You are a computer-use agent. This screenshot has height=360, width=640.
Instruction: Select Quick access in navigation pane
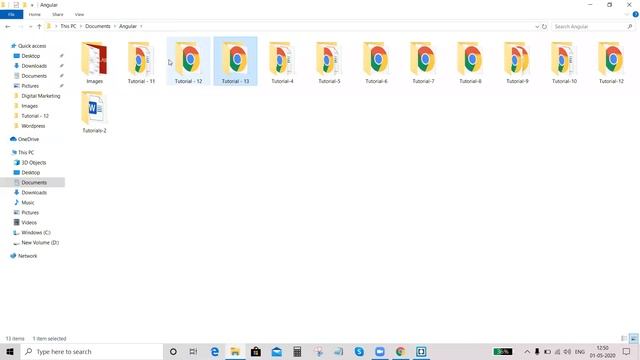point(32,46)
